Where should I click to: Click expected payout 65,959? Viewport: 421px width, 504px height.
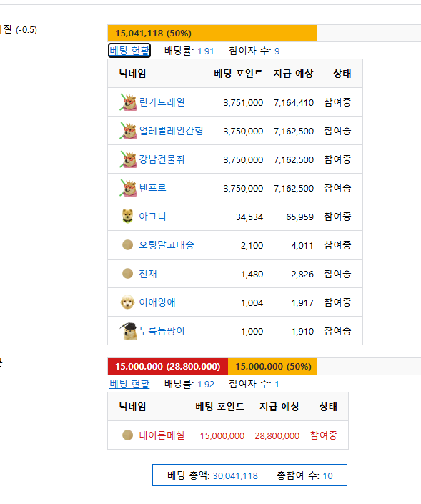(x=299, y=217)
